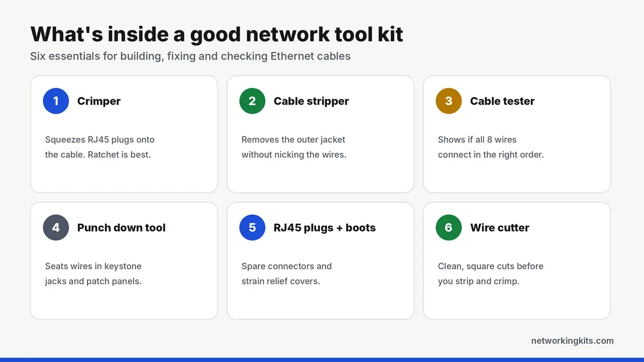This screenshot has height=362, width=644.
Task: Select the Crimper card heading
Action: (99, 101)
